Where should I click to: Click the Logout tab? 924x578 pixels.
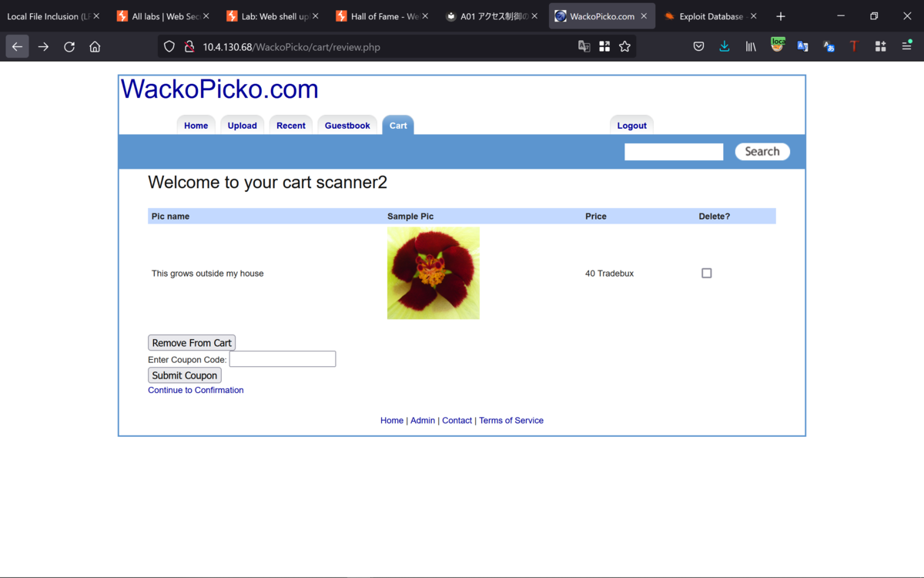tap(632, 126)
